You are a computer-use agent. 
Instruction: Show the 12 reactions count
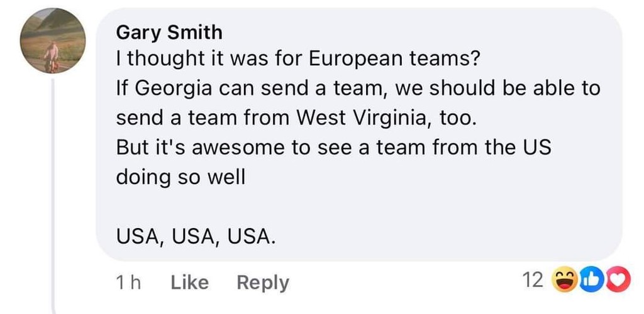point(533,280)
